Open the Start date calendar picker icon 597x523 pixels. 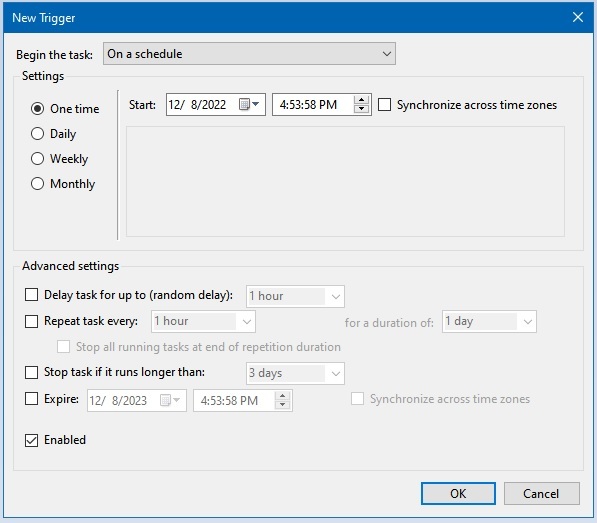pyautogui.click(x=249, y=104)
